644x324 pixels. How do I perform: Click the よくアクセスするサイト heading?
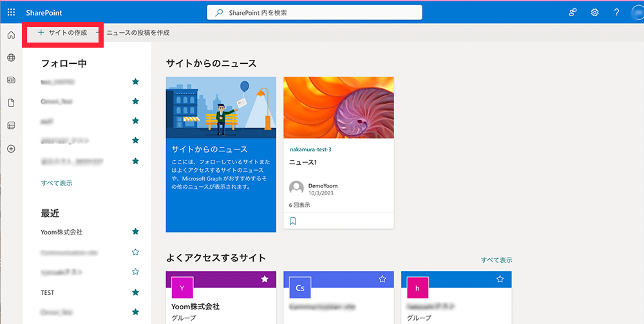tap(216, 258)
